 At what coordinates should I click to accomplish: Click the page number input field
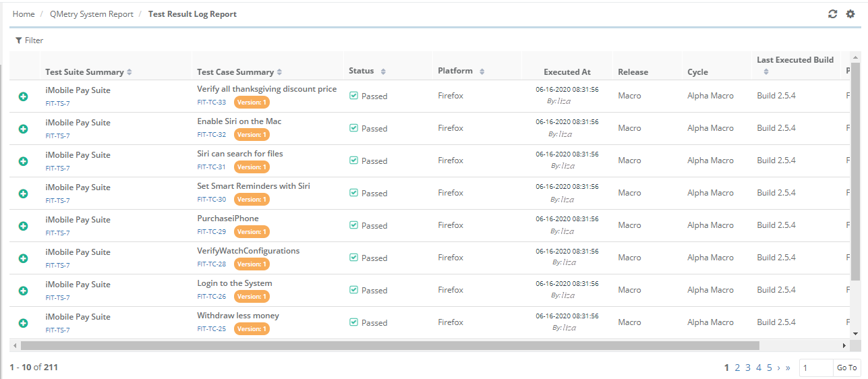(815, 368)
